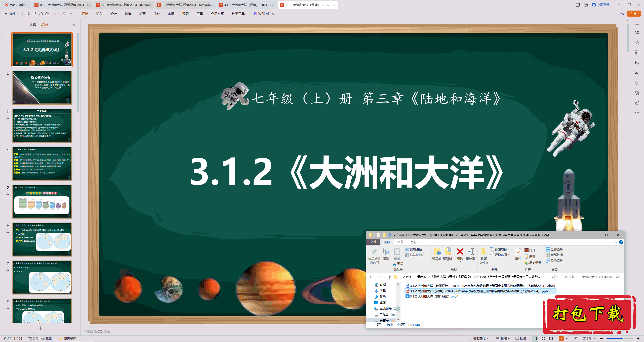Click Explorer up-one-level arrow
This screenshot has width=644, height=342.
pyautogui.click(x=390, y=277)
